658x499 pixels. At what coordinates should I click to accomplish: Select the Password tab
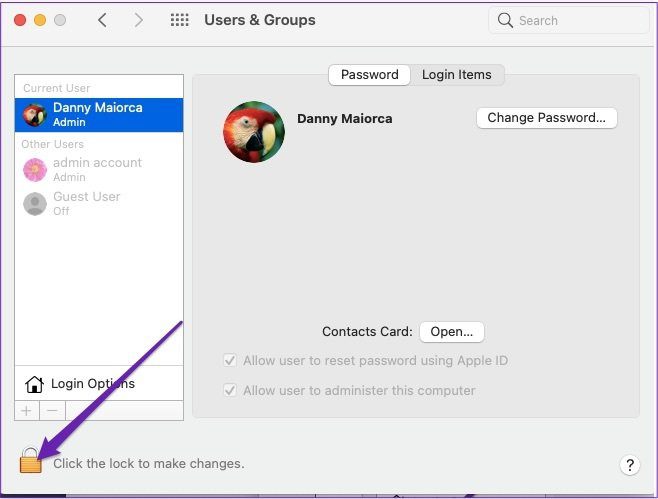point(369,75)
